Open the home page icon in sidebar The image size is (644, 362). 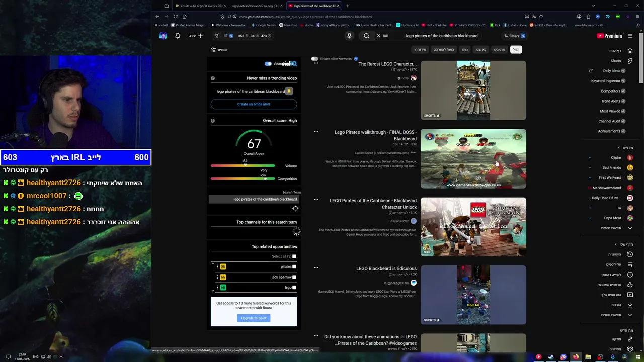630,51
